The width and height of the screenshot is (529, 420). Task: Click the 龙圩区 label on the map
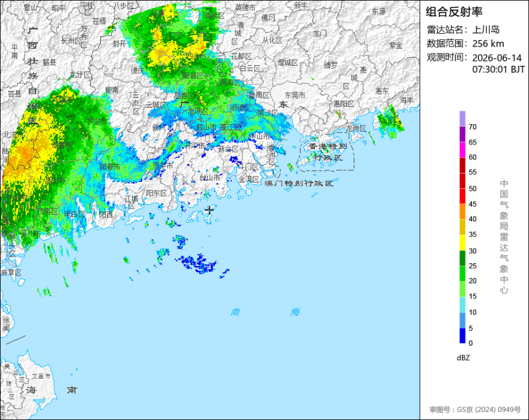(81, 74)
